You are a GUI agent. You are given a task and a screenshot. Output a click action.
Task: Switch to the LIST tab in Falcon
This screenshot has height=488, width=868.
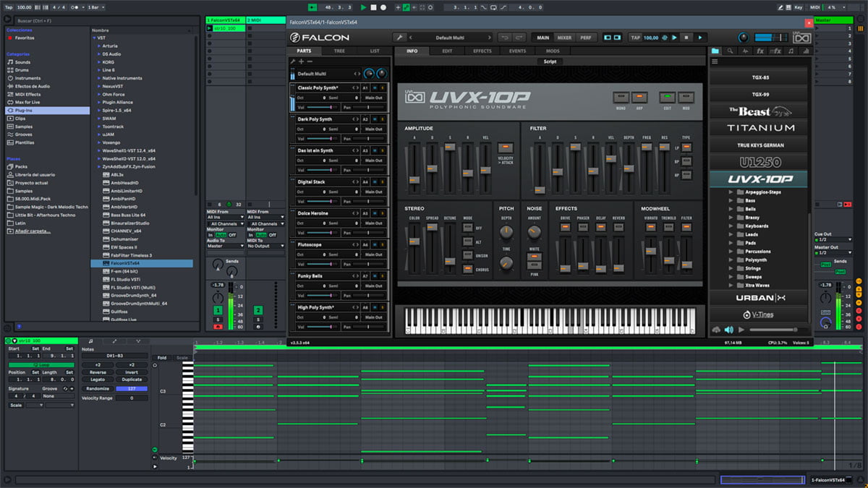pyautogui.click(x=374, y=51)
